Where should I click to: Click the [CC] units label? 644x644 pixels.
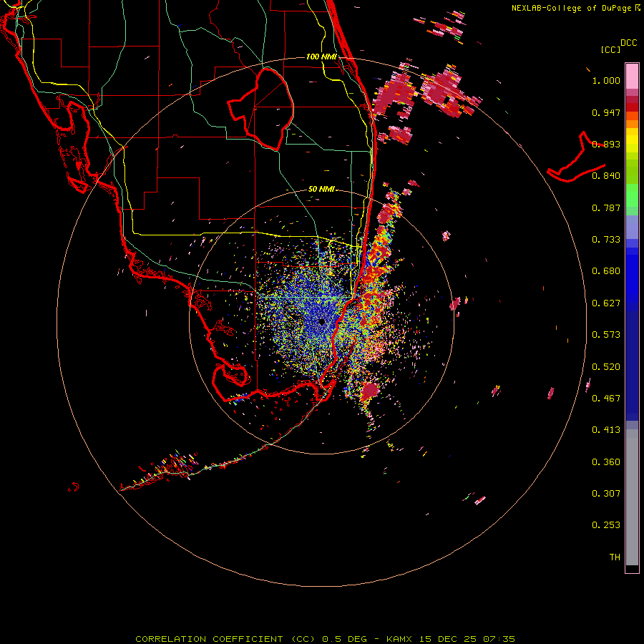610,49
